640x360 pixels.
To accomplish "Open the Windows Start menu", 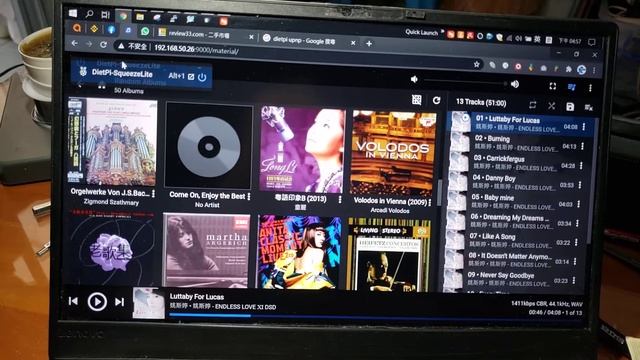I will point(73,13).
